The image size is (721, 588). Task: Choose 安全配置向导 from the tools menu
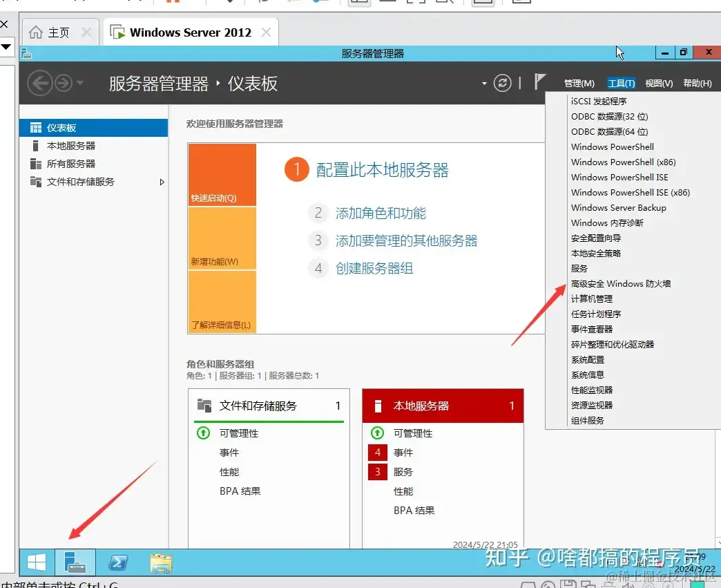[x=596, y=238]
